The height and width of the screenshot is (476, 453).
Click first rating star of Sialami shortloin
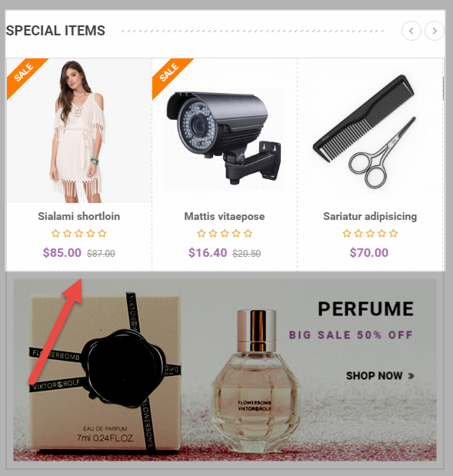coord(55,234)
